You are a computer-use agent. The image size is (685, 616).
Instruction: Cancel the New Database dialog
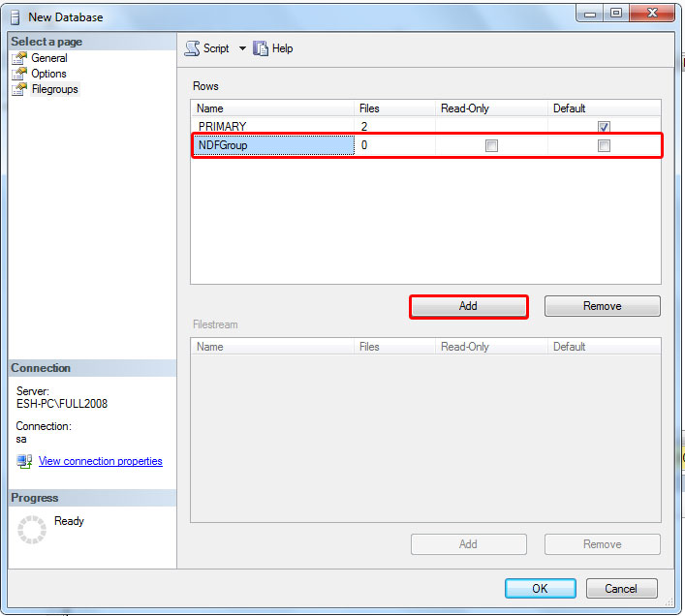620,588
